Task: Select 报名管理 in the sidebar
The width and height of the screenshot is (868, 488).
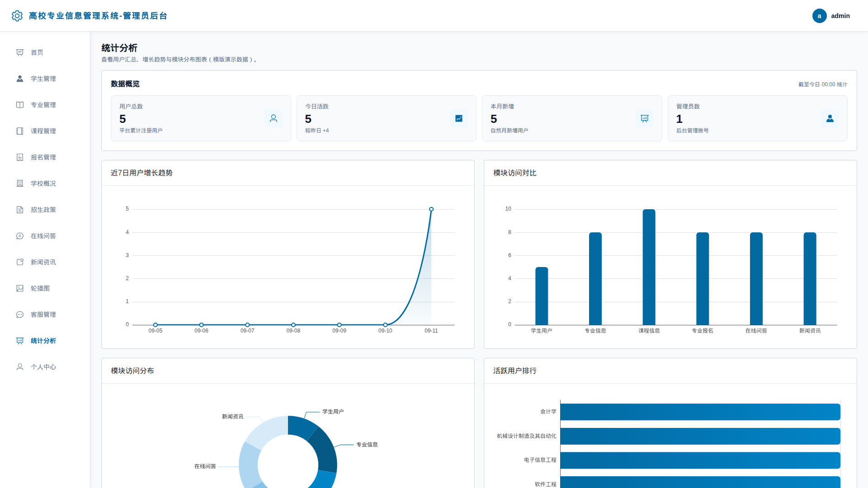Action: click(45, 157)
